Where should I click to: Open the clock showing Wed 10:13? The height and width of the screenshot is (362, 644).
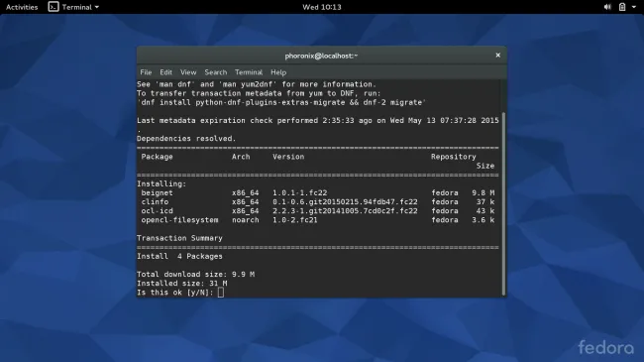[x=322, y=7]
